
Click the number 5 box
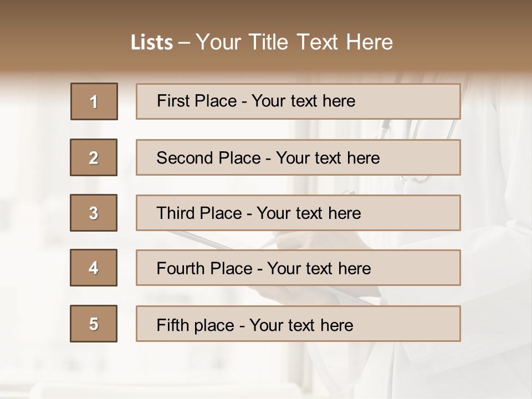tap(94, 324)
